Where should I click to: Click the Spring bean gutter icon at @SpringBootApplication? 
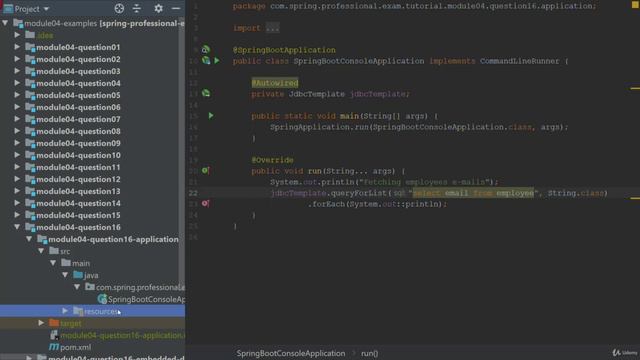[x=206, y=50]
